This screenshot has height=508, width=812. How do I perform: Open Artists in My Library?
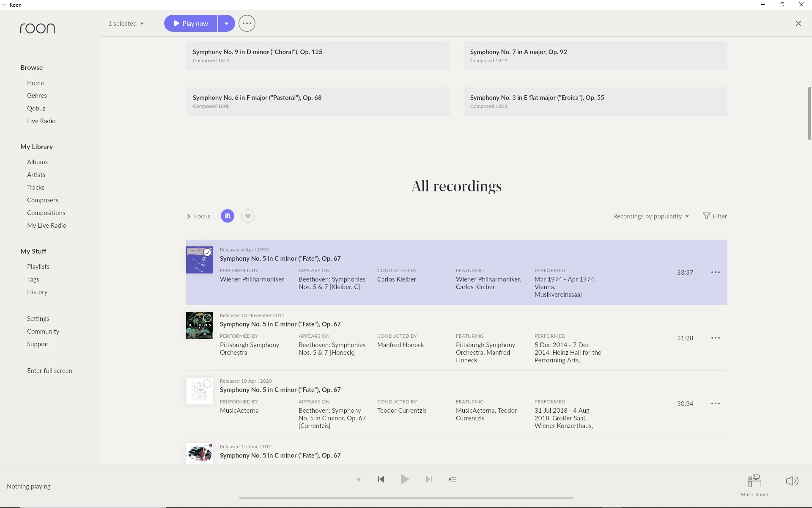tap(36, 175)
